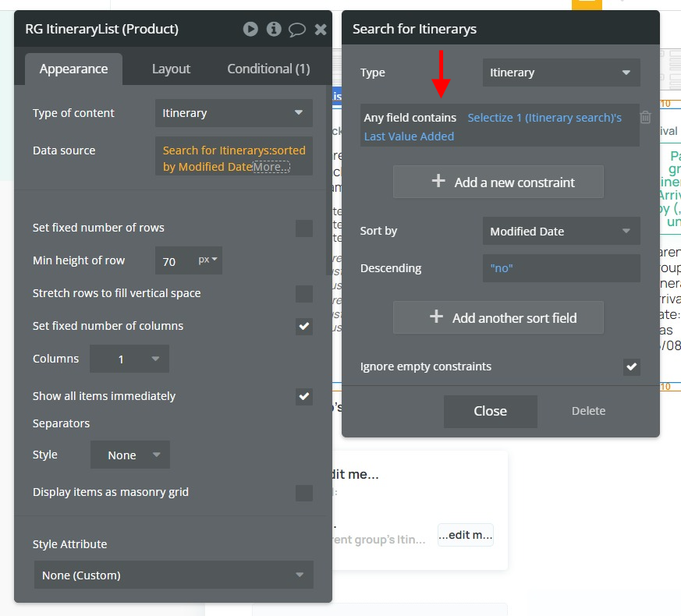
Task: Enable Set fixed number of rows
Action: pyautogui.click(x=304, y=228)
